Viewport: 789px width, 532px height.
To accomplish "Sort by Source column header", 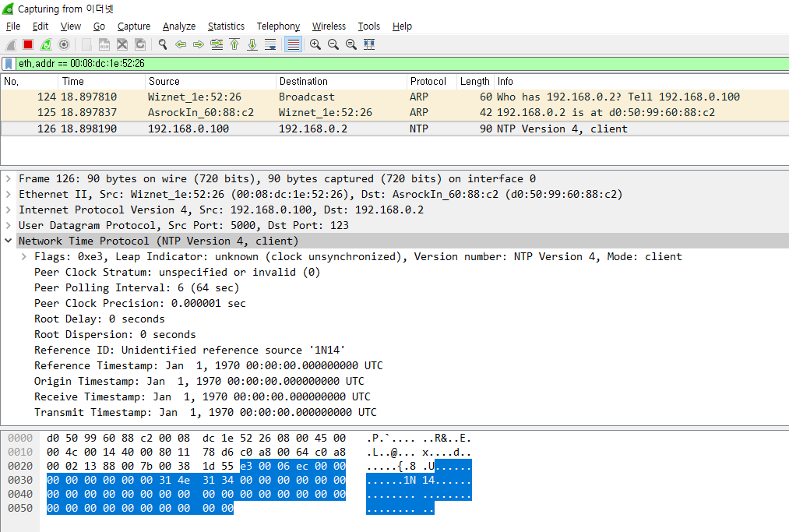I will coord(210,82).
